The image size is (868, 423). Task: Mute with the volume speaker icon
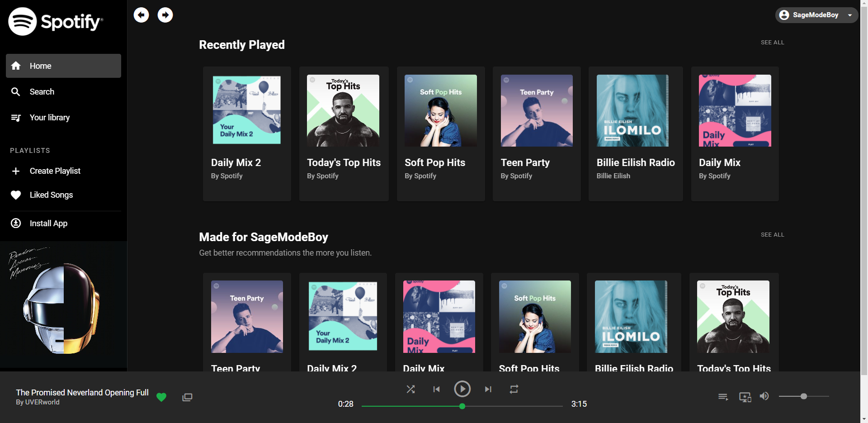pyautogui.click(x=764, y=396)
